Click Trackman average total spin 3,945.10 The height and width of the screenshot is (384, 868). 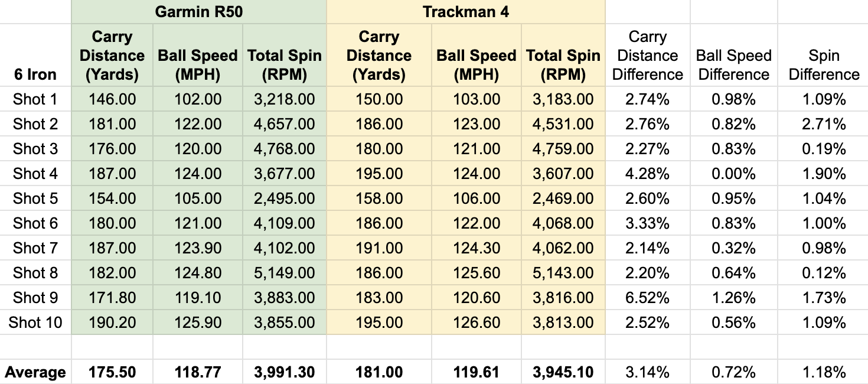click(563, 372)
